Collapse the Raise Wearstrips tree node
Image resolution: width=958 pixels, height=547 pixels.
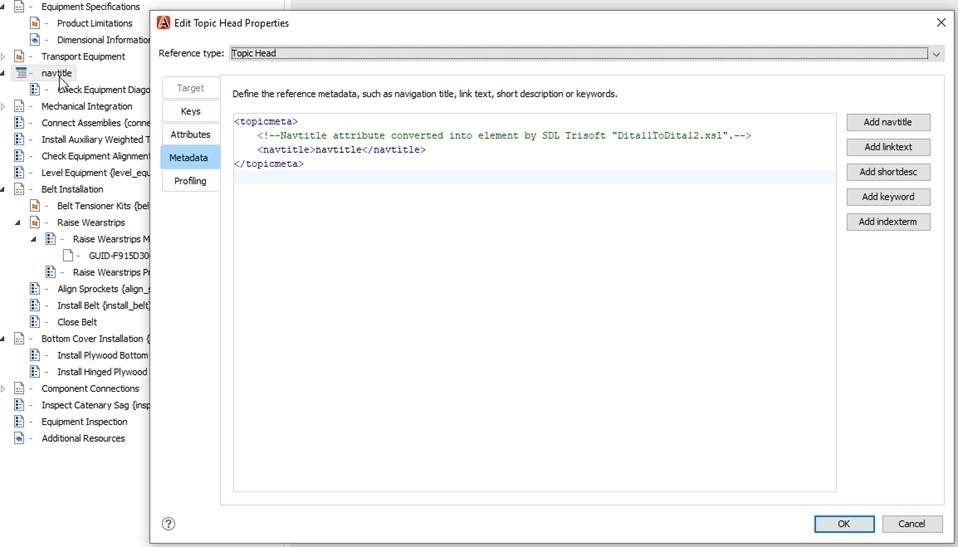pyautogui.click(x=18, y=223)
